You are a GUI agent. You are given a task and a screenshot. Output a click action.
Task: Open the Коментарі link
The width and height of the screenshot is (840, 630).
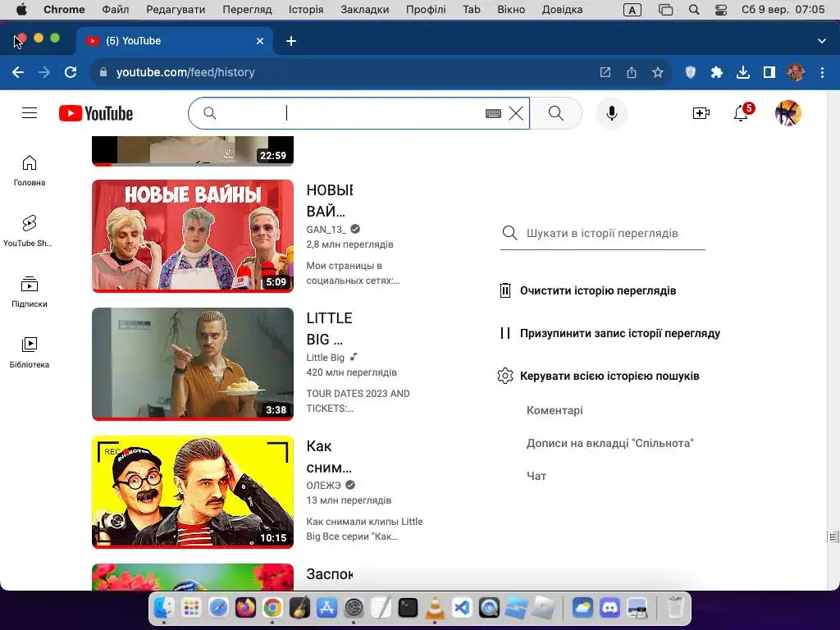tap(555, 410)
